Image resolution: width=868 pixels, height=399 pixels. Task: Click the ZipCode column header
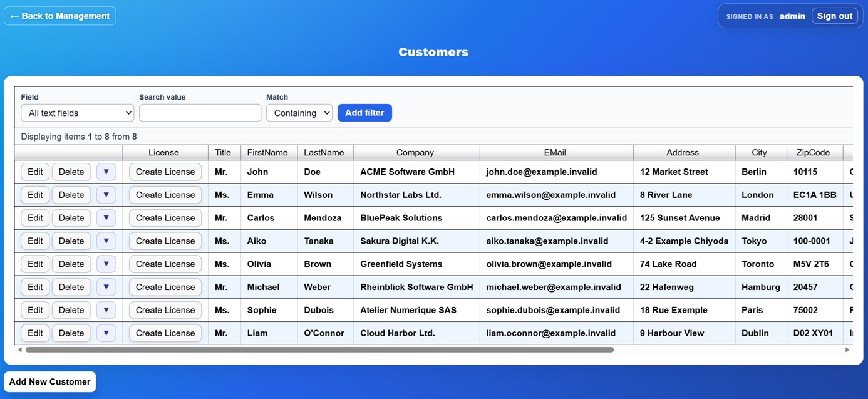click(815, 152)
